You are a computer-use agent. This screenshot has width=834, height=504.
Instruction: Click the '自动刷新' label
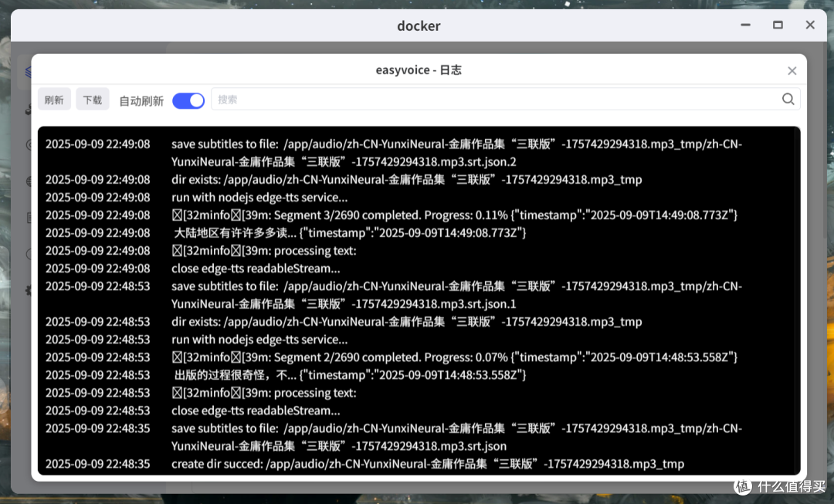coord(141,101)
